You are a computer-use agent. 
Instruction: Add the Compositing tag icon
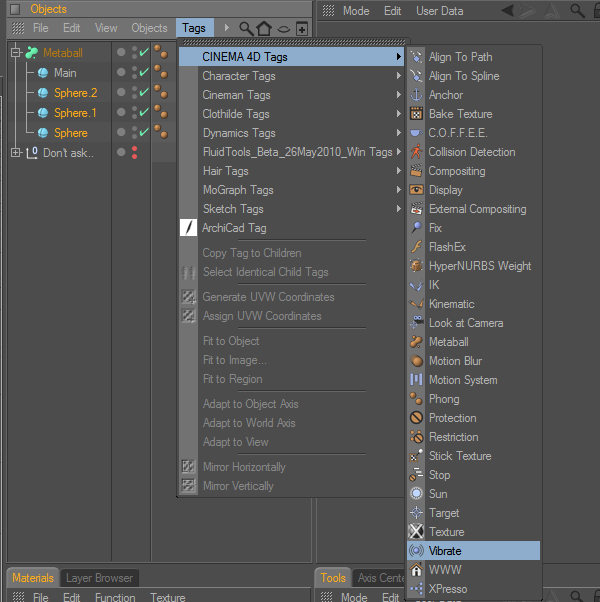point(416,171)
